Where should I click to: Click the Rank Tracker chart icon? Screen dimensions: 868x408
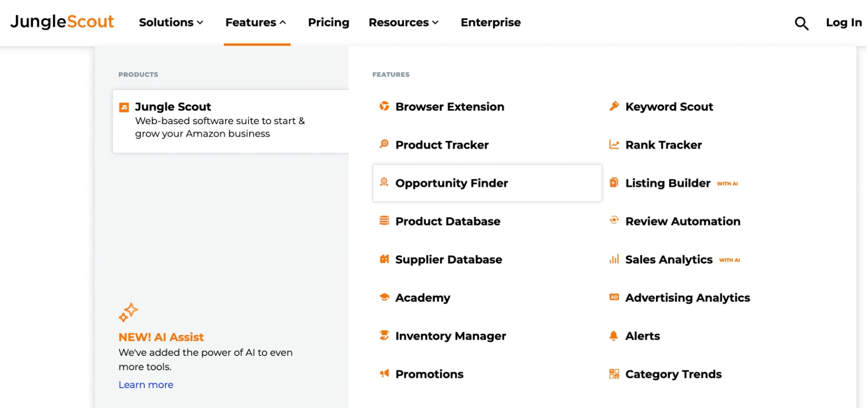(x=614, y=144)
